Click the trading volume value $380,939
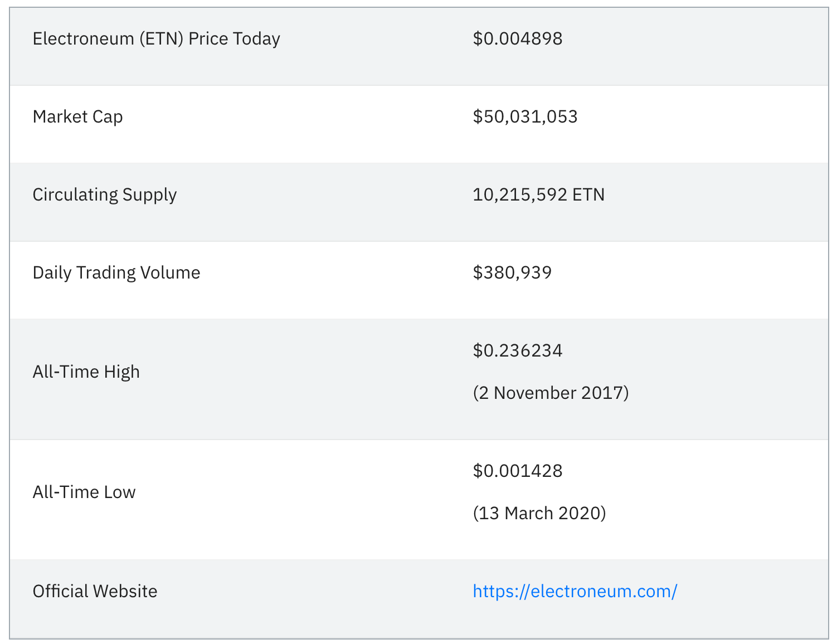This screenshot has width=837, height=644. (512, 272)
